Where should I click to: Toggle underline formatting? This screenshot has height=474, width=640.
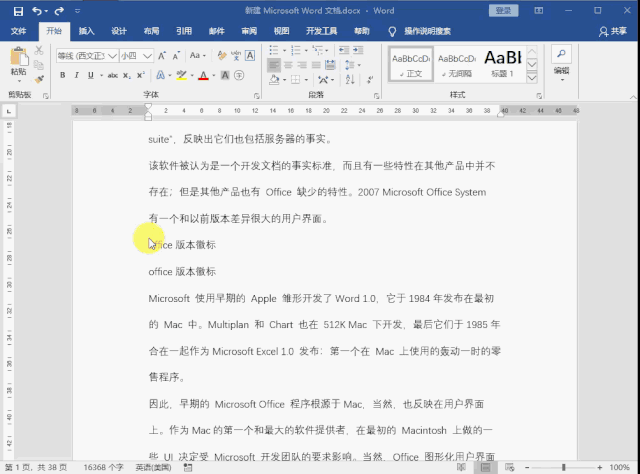point(91,75)
